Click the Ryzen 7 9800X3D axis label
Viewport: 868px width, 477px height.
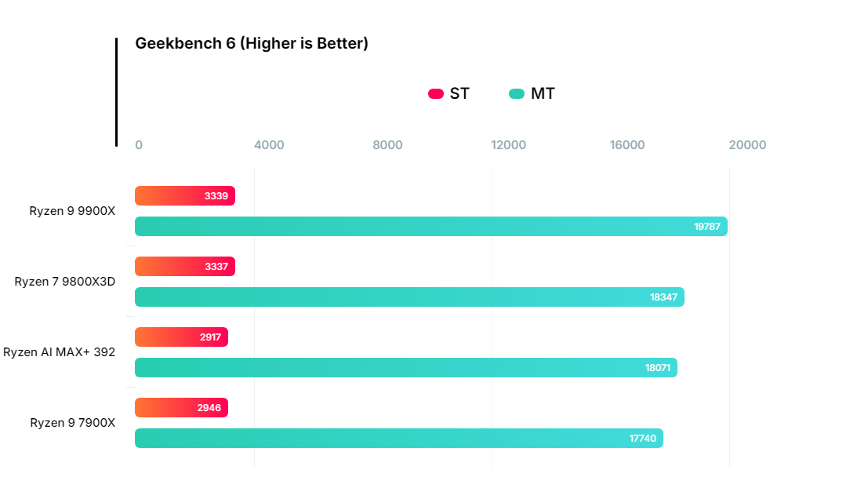65,282
